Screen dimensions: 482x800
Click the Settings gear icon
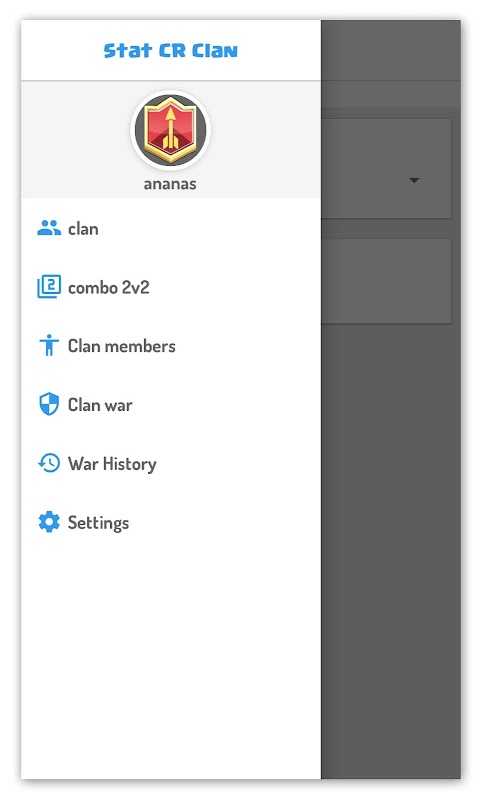(x=49, y=522)
